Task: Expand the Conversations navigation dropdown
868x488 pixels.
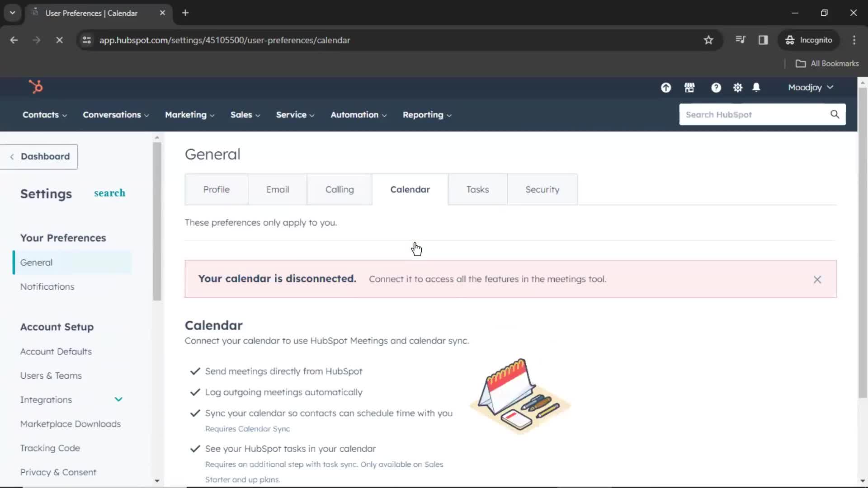Action: click(x=116, y=114)
